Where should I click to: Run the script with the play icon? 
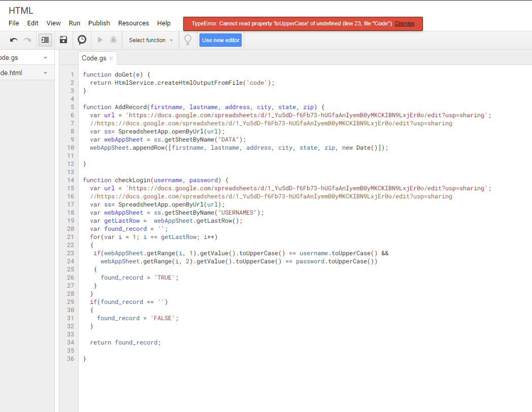[100, 40]
